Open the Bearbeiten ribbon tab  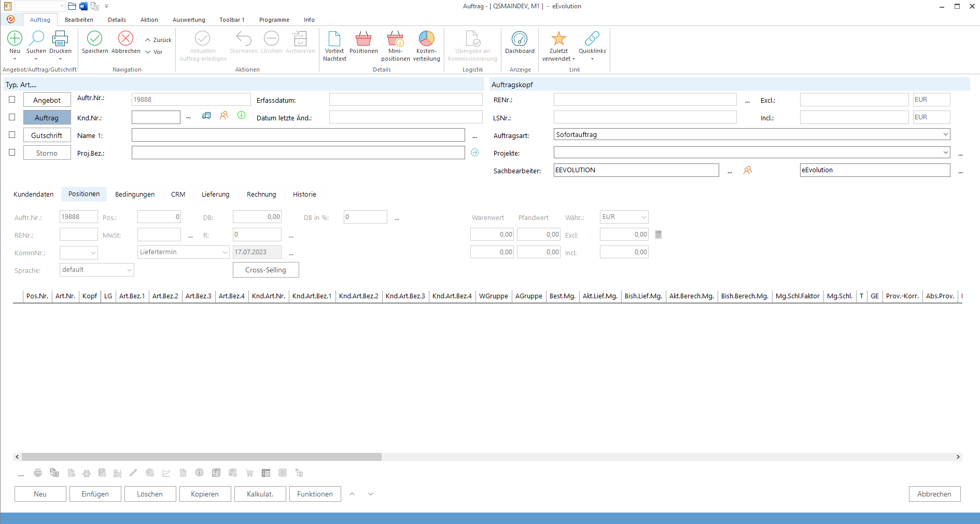coord(79,20)
